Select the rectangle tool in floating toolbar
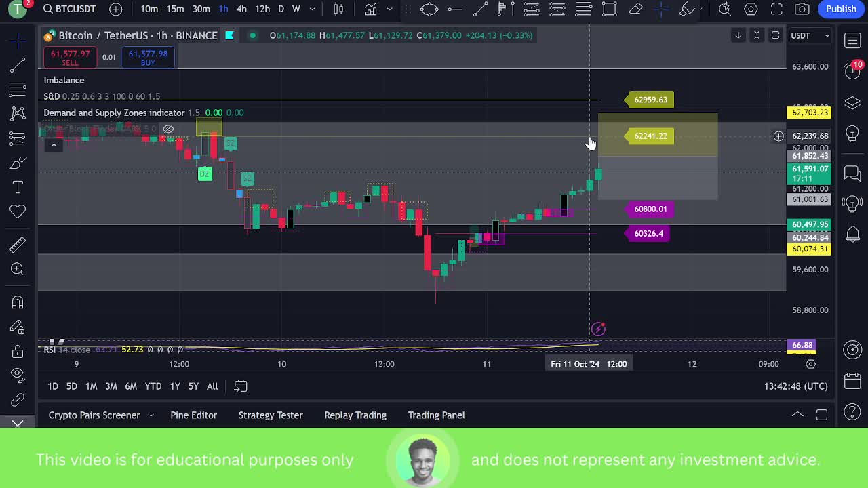 pos(609,9)
